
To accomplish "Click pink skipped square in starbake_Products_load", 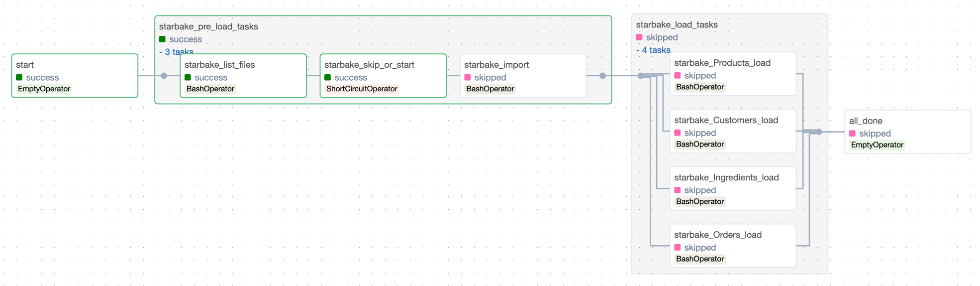I will click(x=678, y=75).
